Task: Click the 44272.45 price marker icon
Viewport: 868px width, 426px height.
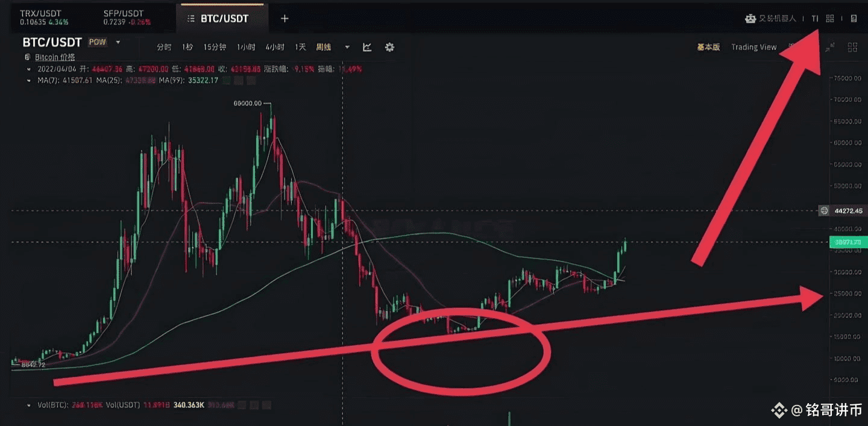Action: coord(824,211)
